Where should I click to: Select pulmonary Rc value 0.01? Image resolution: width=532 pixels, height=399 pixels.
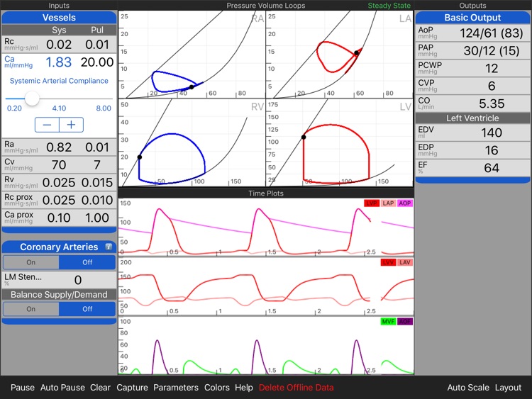tap(97, 45)
